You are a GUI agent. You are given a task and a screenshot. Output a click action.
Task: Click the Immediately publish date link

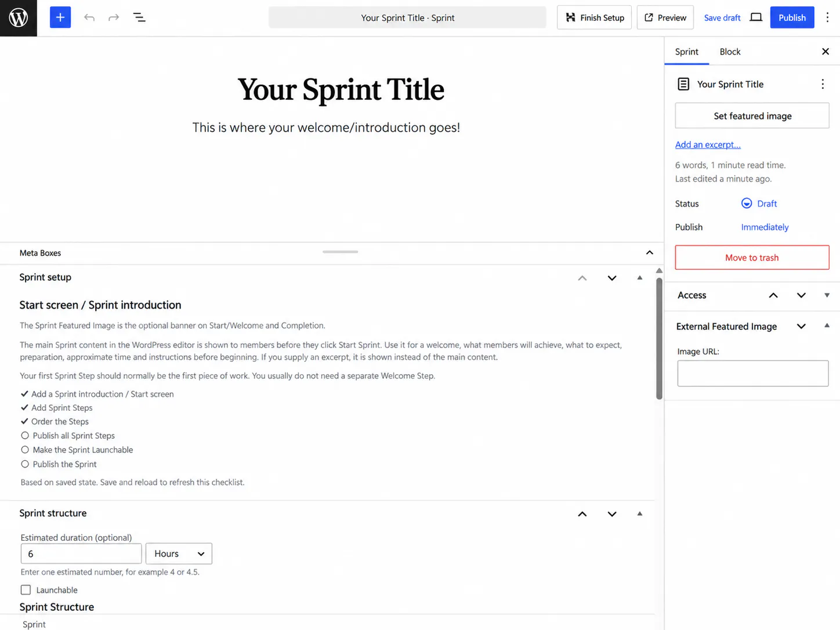(x=765, y=227)
